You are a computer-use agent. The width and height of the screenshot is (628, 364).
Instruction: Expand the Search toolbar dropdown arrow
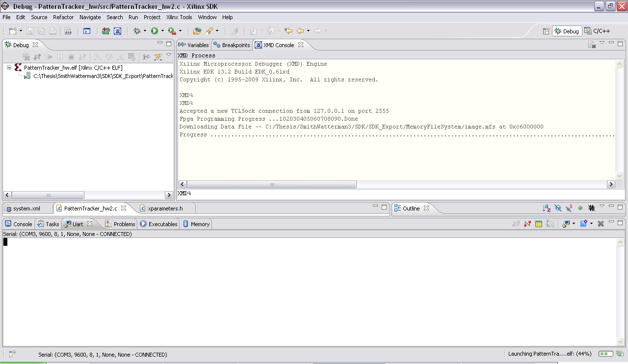[217, 31]
